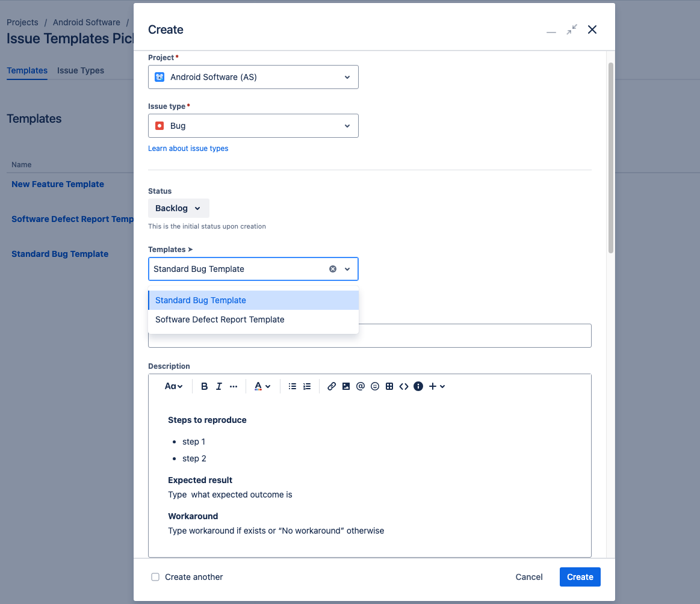The image size is (700, 604).
Task: Switch to the Templates tab
Action: click(27, 70)
